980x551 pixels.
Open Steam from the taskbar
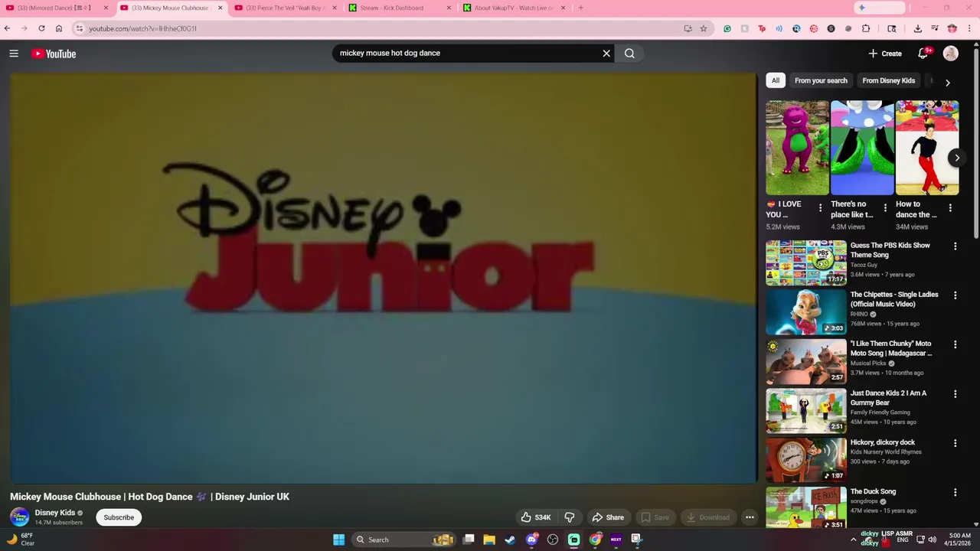510,540
